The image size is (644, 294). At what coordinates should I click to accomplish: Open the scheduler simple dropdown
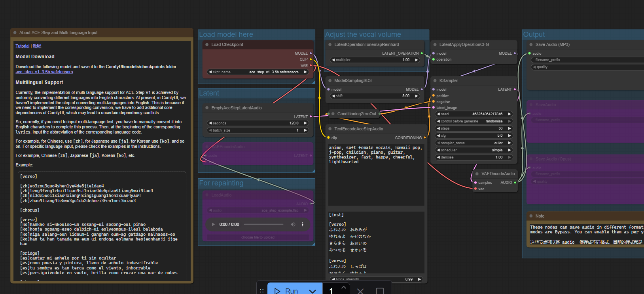tap(474, 150)
